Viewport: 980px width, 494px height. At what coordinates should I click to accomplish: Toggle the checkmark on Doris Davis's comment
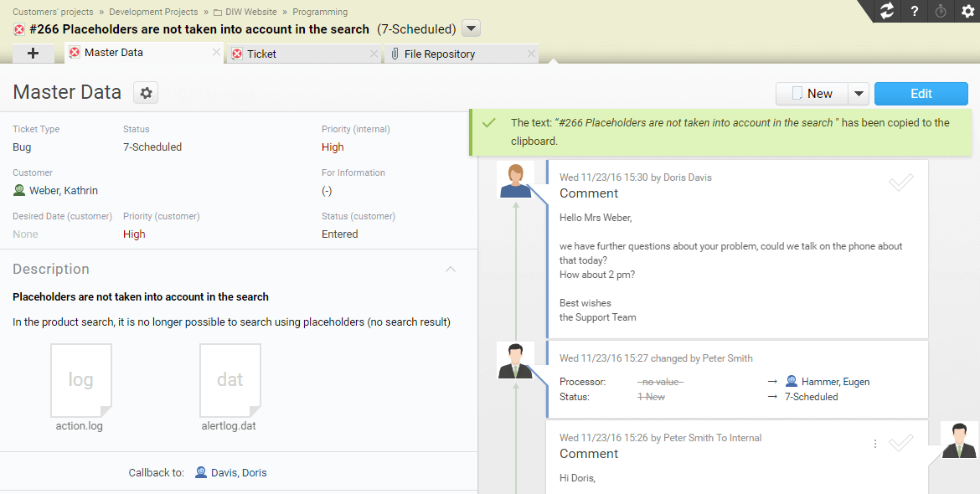tap(901, 183)
